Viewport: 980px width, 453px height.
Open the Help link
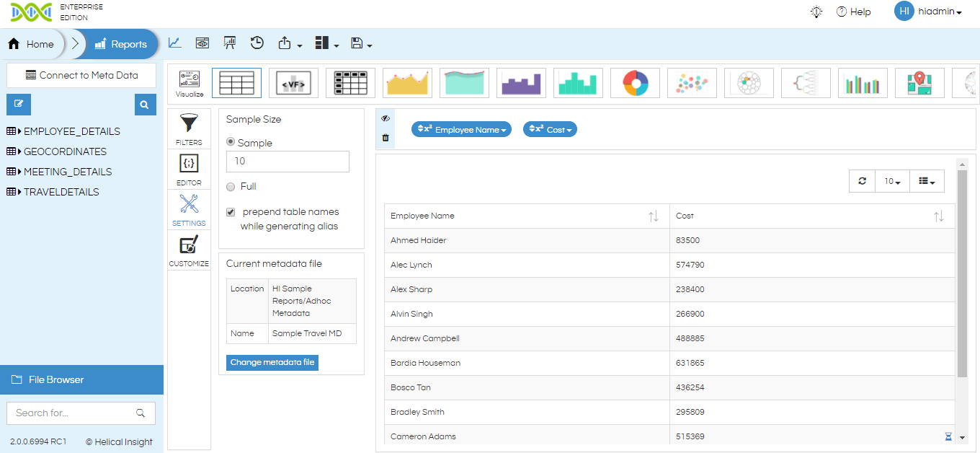pos(853,12)
